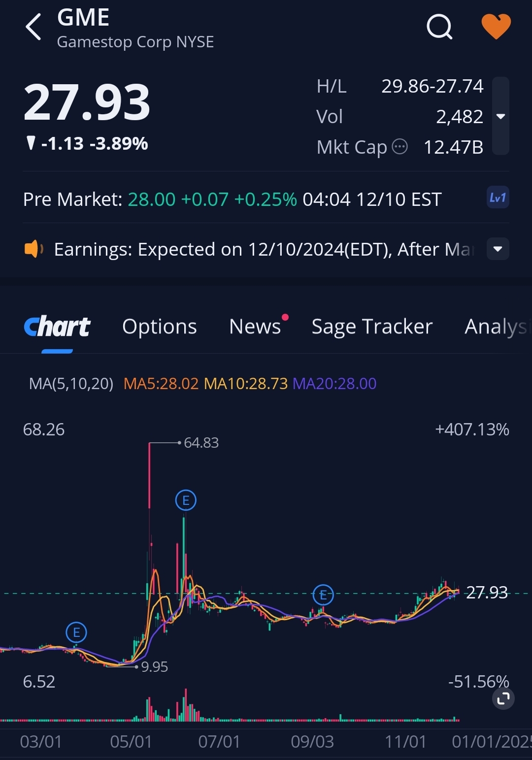Tap the GME ticker title
The height and width of the screenshot is (760, 532).
[83, 18]
